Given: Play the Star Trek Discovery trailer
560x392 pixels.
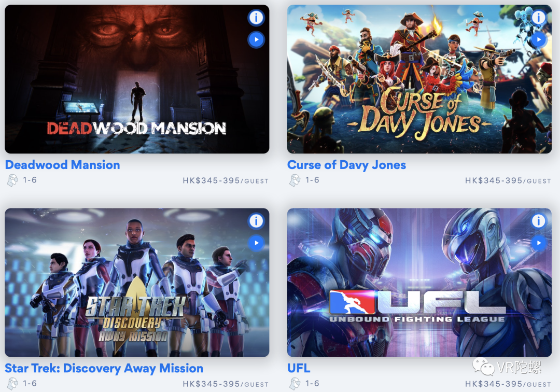Looking at the screenshot, I should click(x=256, y=243).
